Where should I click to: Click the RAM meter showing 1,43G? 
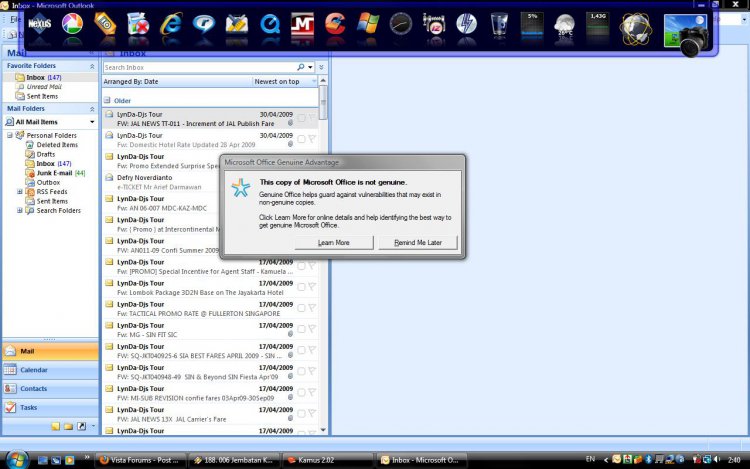pyautogui.click(x=597, y=24)
